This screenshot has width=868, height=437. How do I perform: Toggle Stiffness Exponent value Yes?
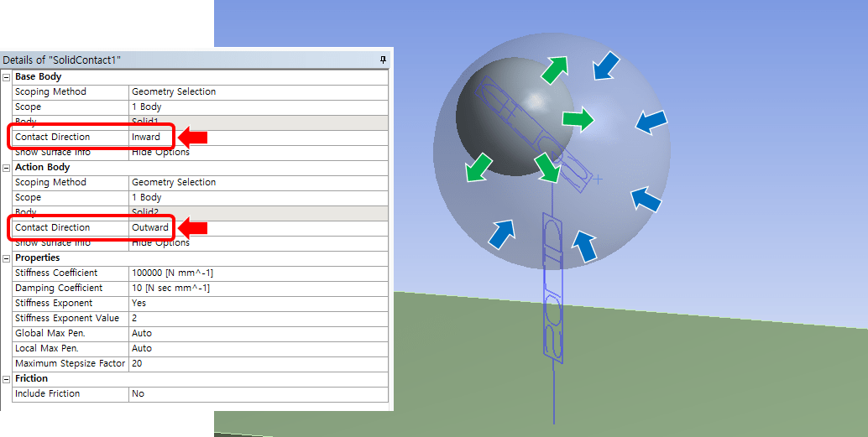[x=258, y=303]
